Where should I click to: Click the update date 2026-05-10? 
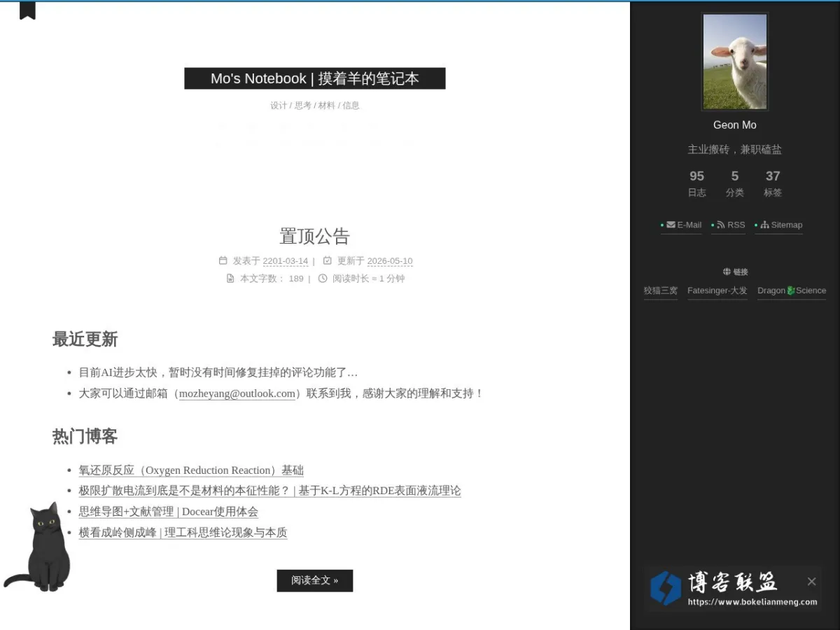point(390,261)
